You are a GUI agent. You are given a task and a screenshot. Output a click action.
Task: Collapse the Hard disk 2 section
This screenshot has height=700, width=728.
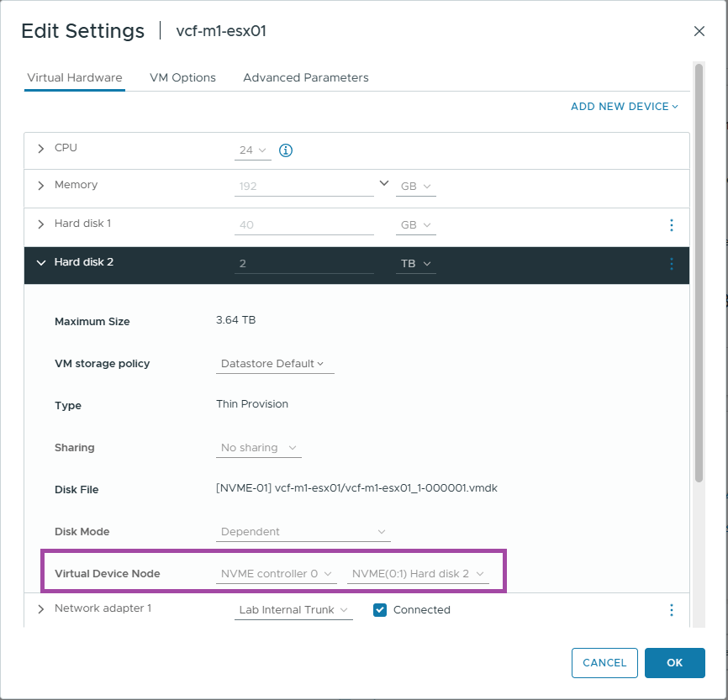pyautogui.click(x=41, y=262)
